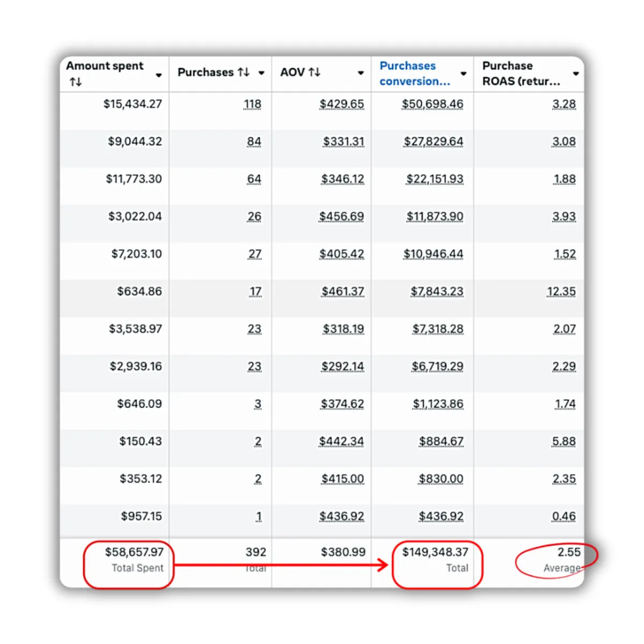Click the $318.19 AOV value
644x644 pixels.
pos(343,329)
